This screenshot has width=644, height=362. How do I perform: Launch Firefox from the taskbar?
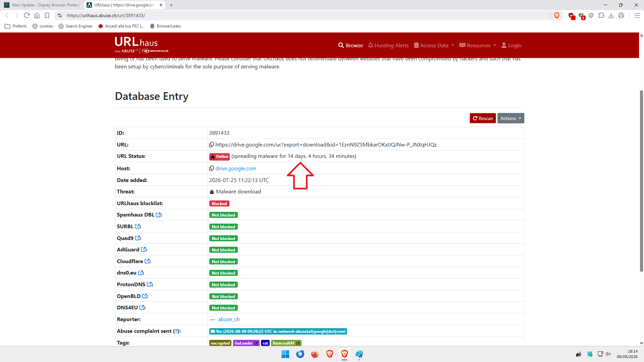point(315,354)
